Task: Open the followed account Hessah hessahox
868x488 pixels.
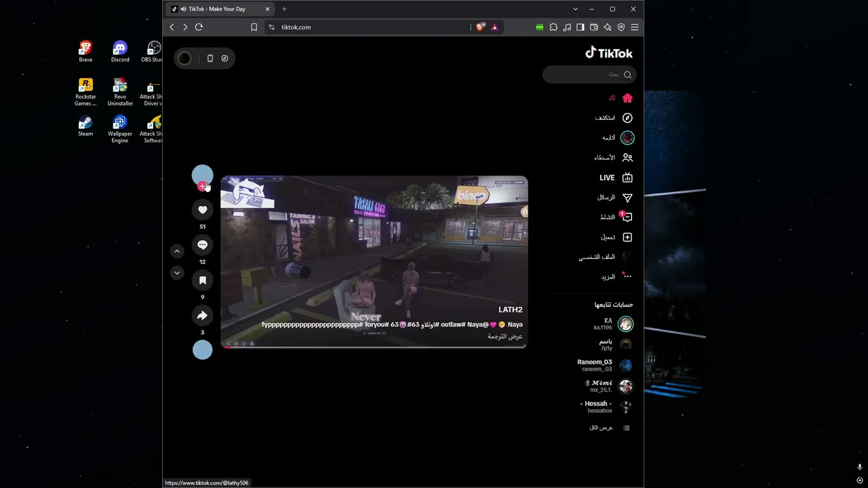Action: click(x=607, y=407)
